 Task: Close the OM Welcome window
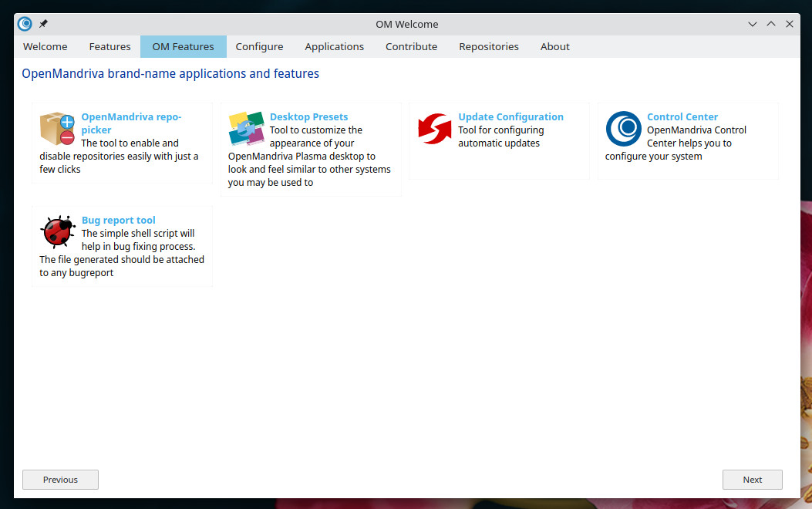click(789, 24)
